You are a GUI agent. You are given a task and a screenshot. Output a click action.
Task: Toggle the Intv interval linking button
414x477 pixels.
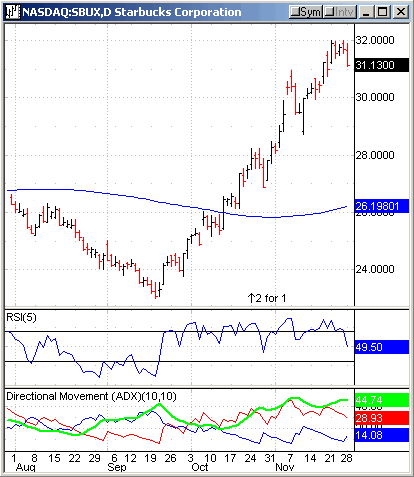pos(339,12)
